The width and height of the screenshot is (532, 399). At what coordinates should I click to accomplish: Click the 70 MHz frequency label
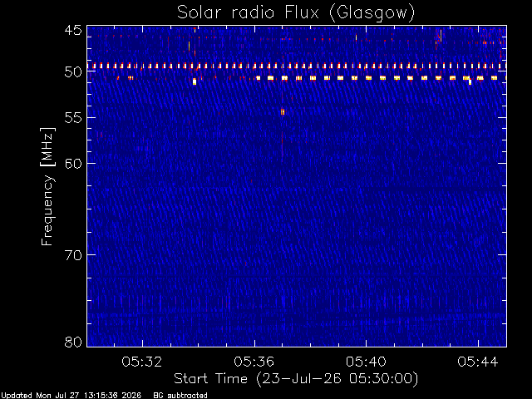[73, 254]
